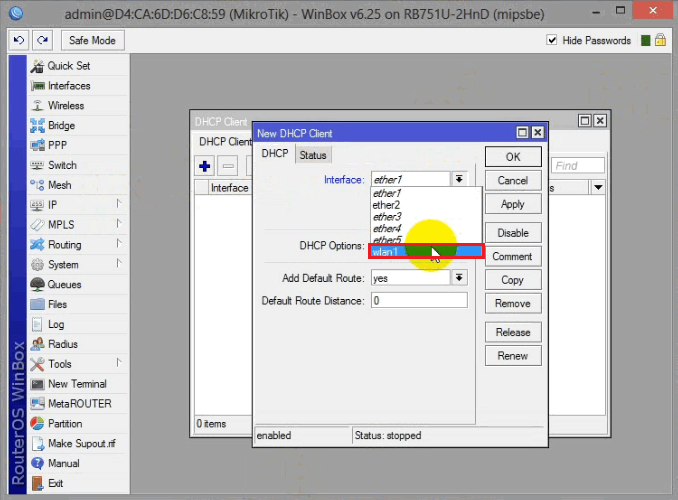678x500 pixels.
Task: Click the Interface combo box field
Action: pyautogui.click(x=410, y=179)
